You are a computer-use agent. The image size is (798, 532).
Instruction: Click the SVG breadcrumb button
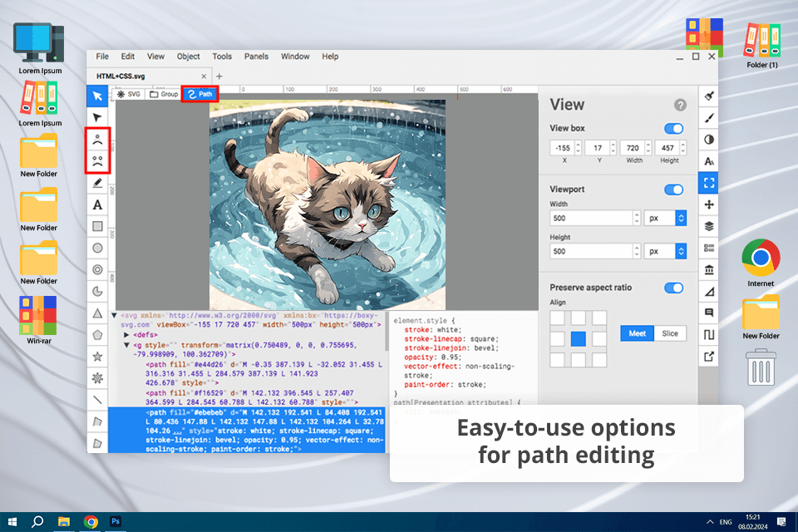coord(129,94)
